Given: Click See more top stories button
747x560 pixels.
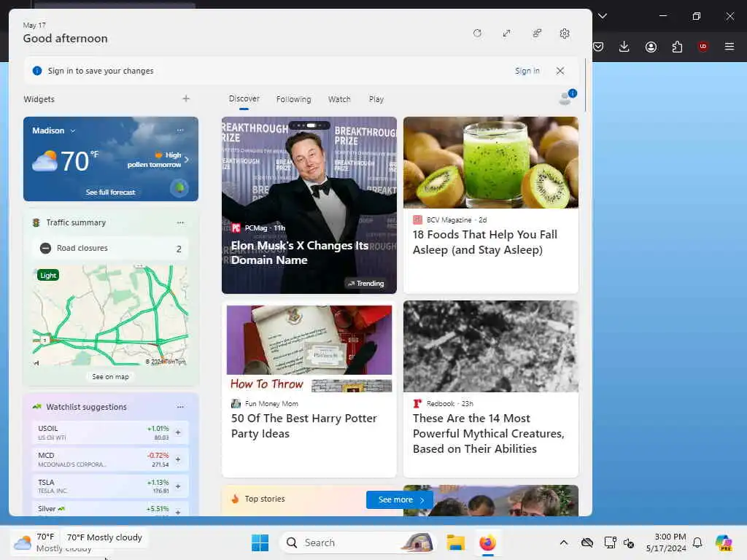Looking at the screenshot, I should point(400,499).
